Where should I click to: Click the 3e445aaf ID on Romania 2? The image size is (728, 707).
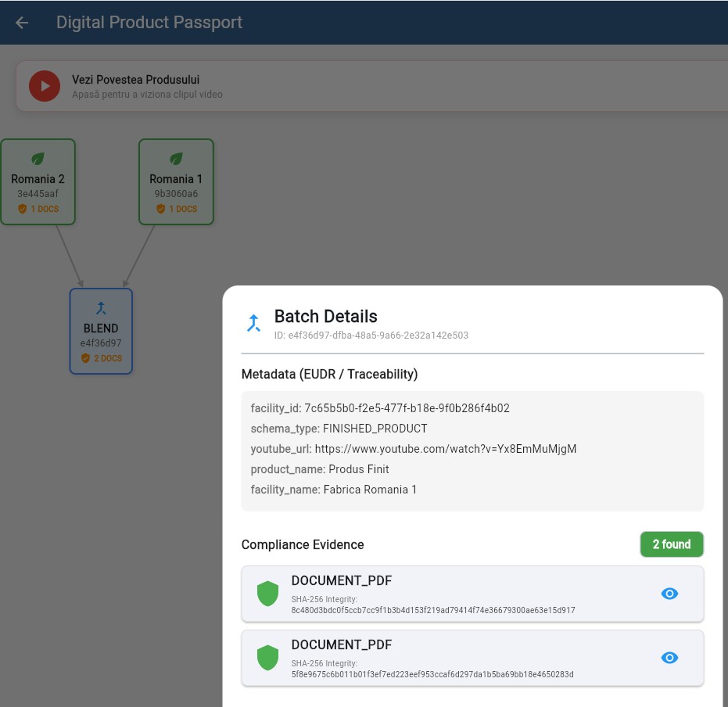point(38,194)
